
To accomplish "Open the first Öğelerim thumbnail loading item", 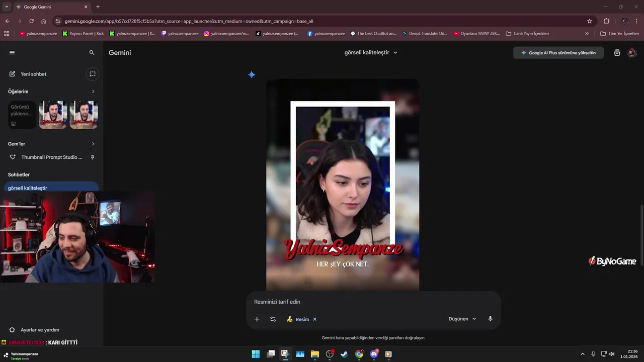I will point(22,115).
